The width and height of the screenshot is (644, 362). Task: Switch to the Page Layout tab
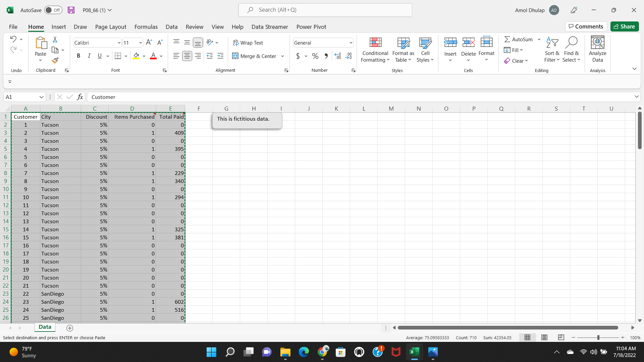click(111, 27)
